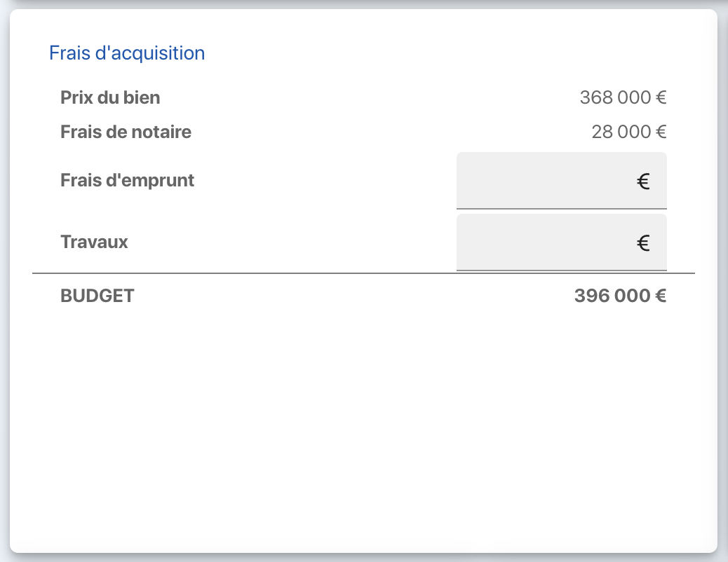Click the 28 000 € notary fee value
Image resolution: width=728 pixels, height=562 pixels.
(x=628, y=132)
